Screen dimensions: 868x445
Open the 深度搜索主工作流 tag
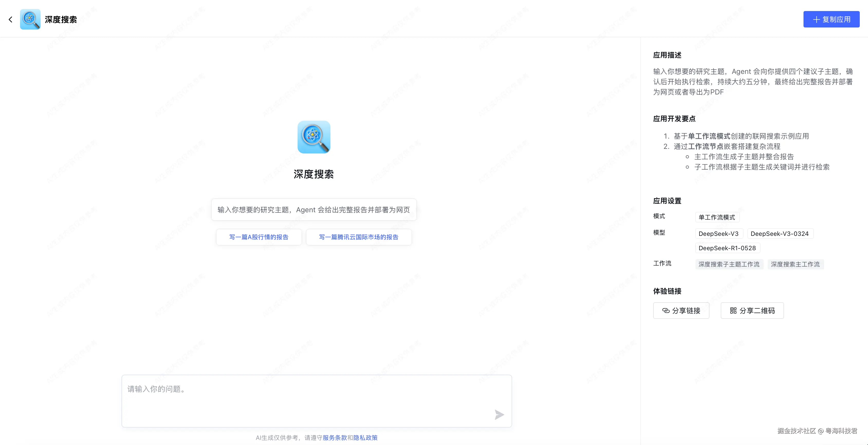[x=795, y=264]
